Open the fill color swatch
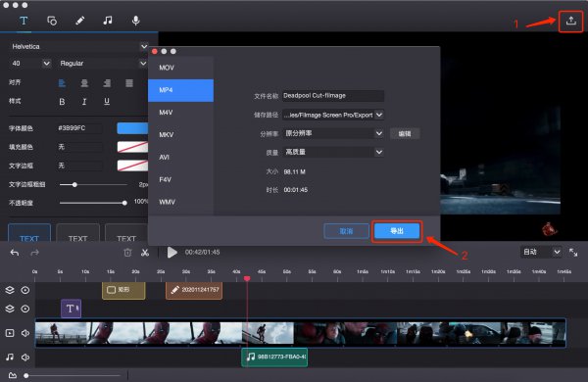Viewport: 588px width, 382px height. coord(132,147)
